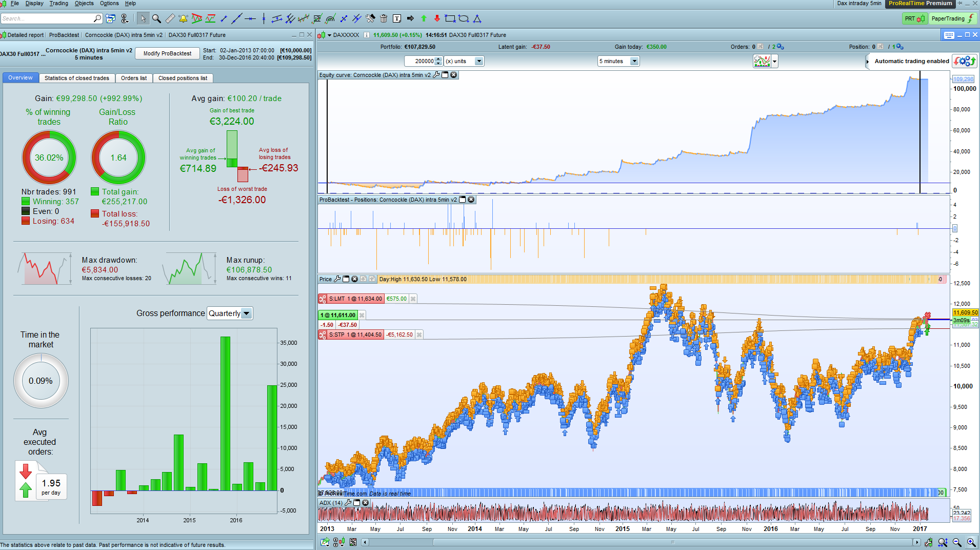
Task: Switch to Statistics of closed trades tab
Action: pyautogui.click(x=77, y=78)
